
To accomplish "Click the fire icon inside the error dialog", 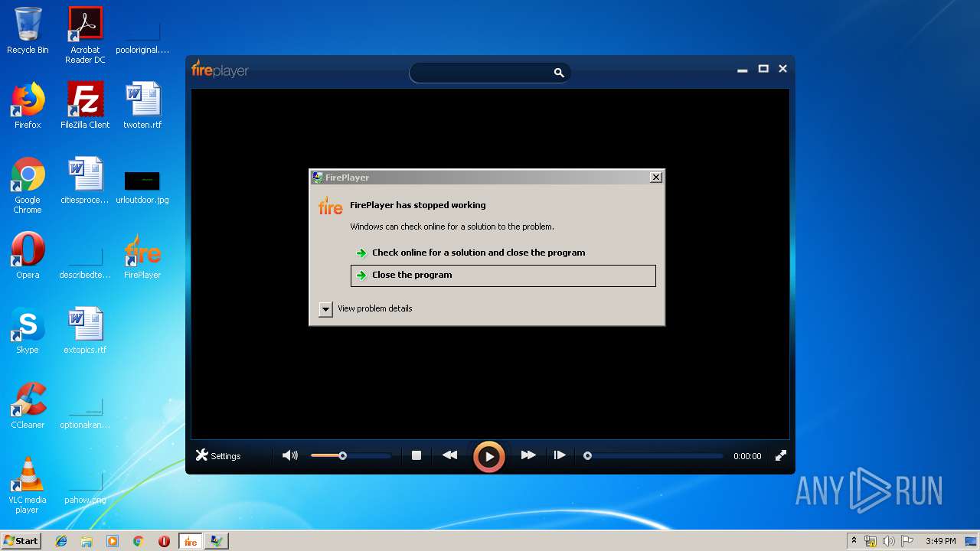I will tap(331, 207).
